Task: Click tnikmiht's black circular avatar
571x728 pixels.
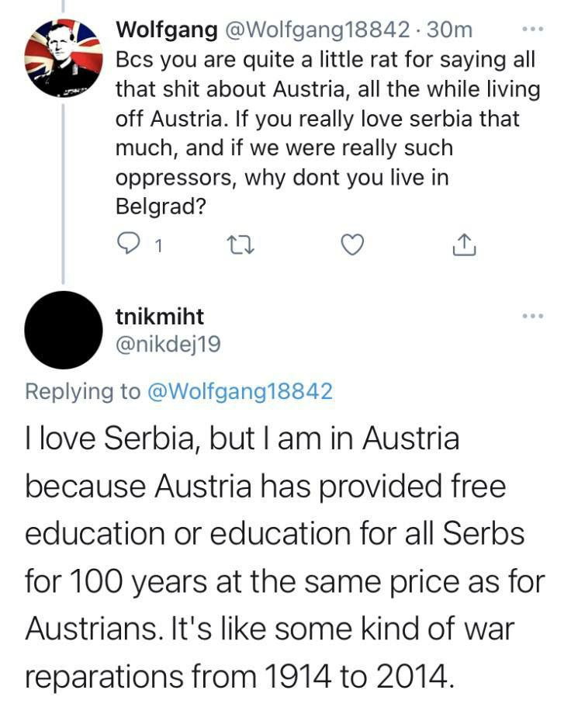Action: tap(64, 330)
